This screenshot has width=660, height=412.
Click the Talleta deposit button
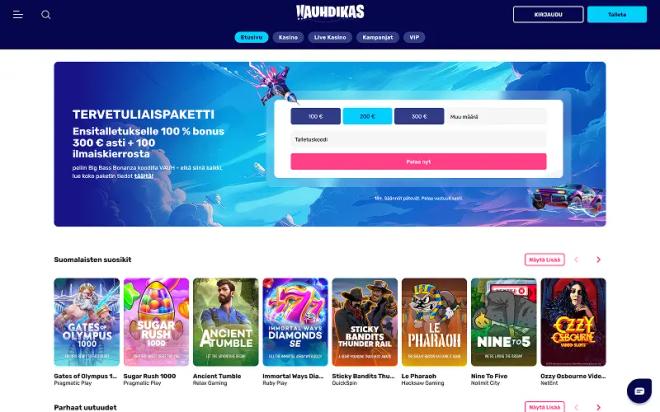click(x=617, y=15)
